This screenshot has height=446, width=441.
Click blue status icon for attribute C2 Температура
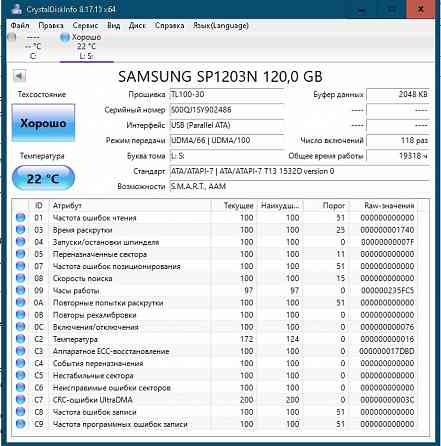[x=21, y=339]
